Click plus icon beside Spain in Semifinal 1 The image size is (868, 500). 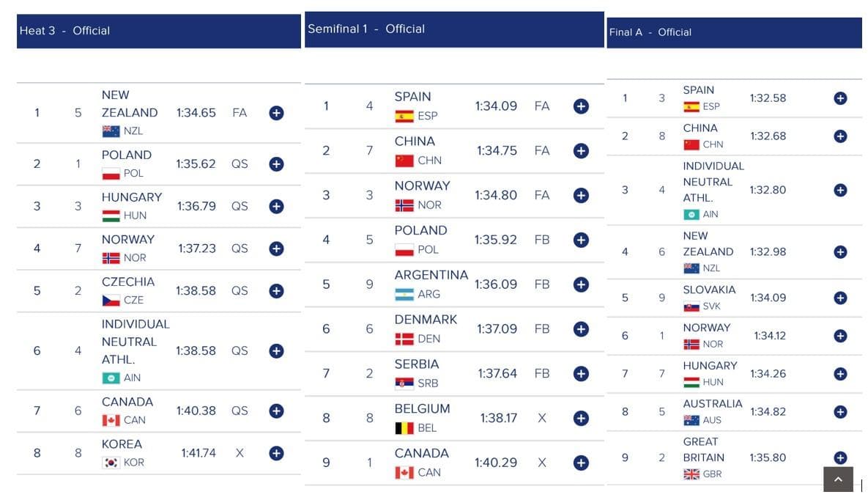(x=581, y=106)
